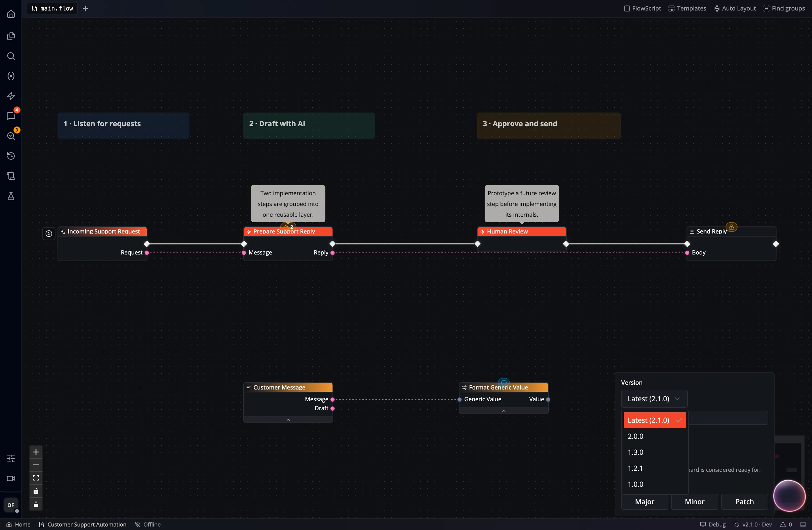
Task: Open the search sidebar icon
Action: tap(11, 56)
